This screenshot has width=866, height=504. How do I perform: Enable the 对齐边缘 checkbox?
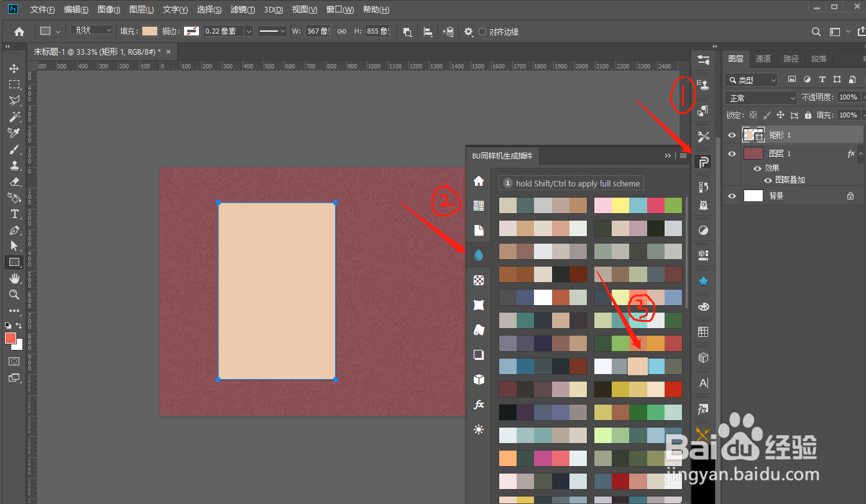click(482, 32)
